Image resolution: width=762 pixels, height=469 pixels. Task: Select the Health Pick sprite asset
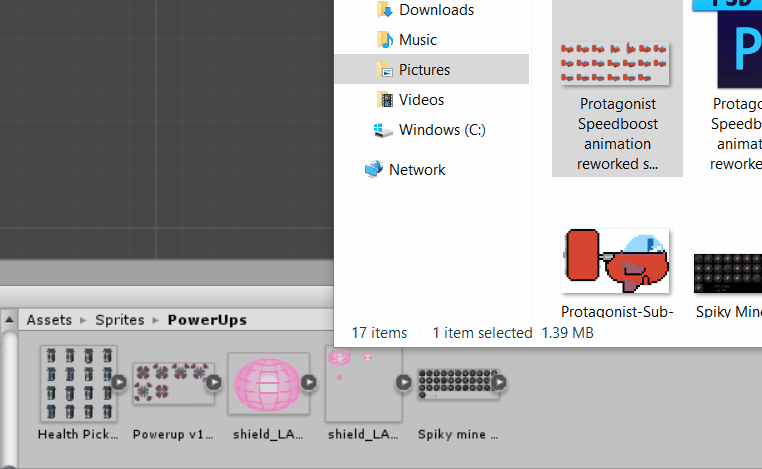pyautogui.click(x=79, y=383)
